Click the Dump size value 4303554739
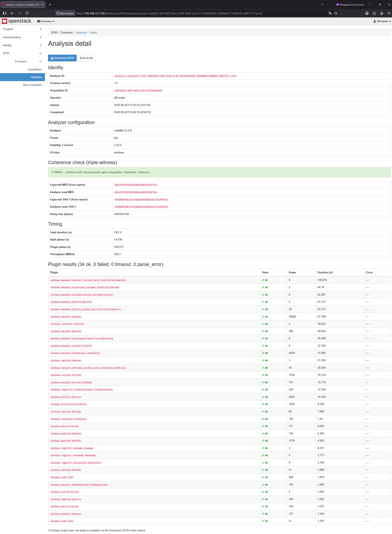 (x=121, y=214)
